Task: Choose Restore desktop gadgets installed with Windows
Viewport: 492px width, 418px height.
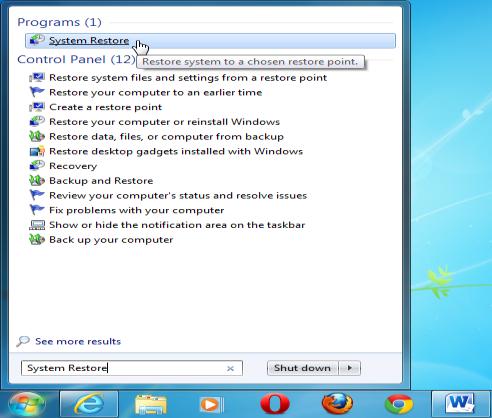Action: (x=176, y=151)
